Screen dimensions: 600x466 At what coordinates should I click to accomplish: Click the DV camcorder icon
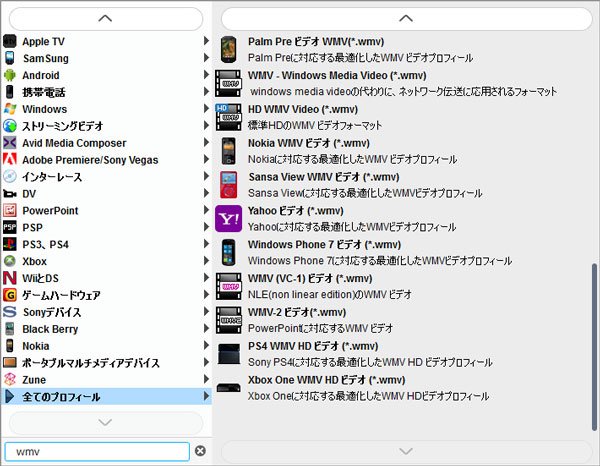[10, 194]
